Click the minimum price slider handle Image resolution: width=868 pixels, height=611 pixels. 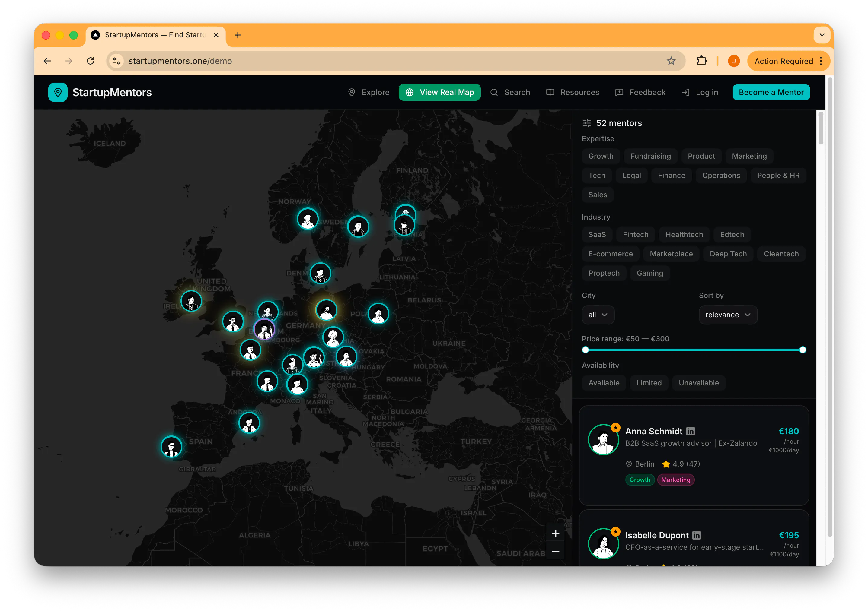point(585,350)
